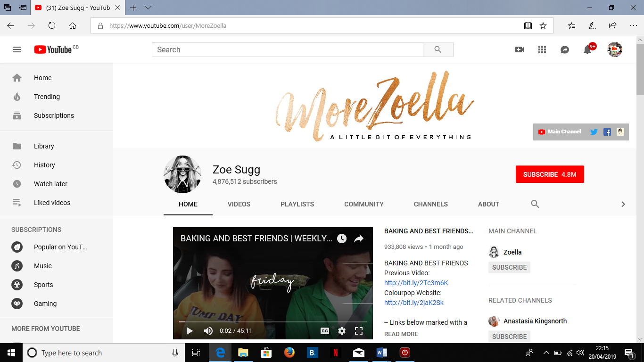Refresh the page
This screenshot has width=644, height=362.
52,26
